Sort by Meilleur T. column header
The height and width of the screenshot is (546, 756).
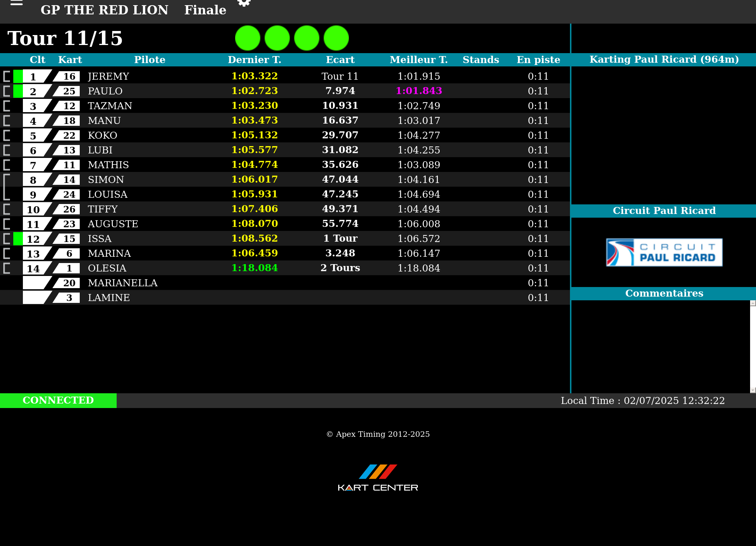point(419,60)
